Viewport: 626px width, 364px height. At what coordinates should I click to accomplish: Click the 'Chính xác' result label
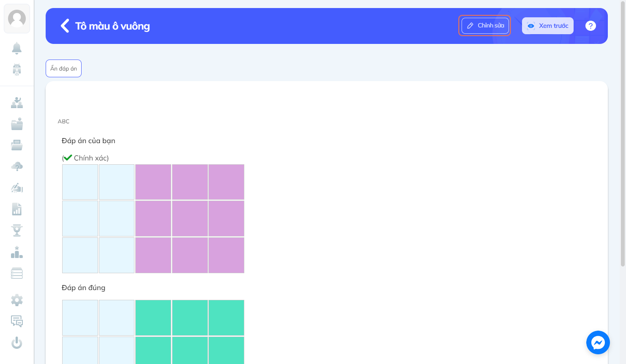coord(91,158)
